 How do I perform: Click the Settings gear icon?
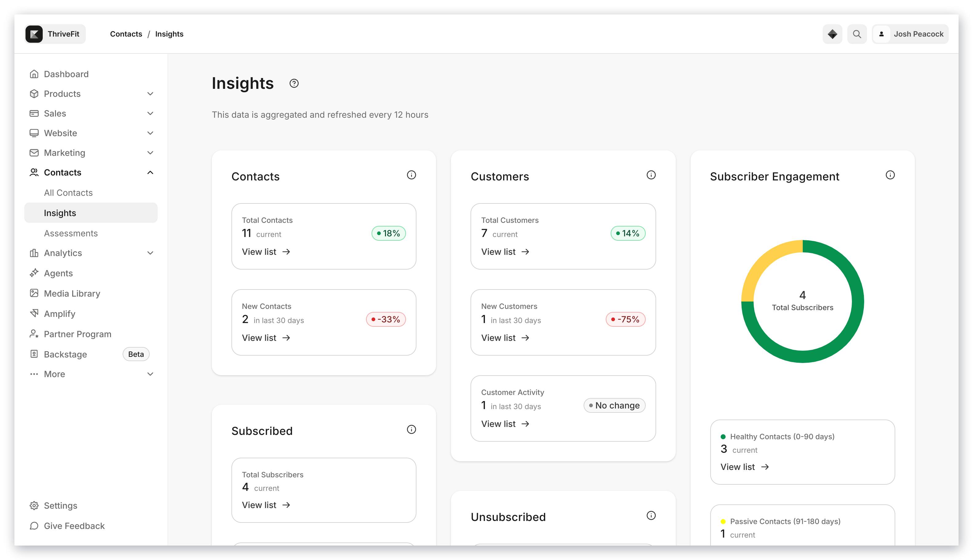(34, 505)
